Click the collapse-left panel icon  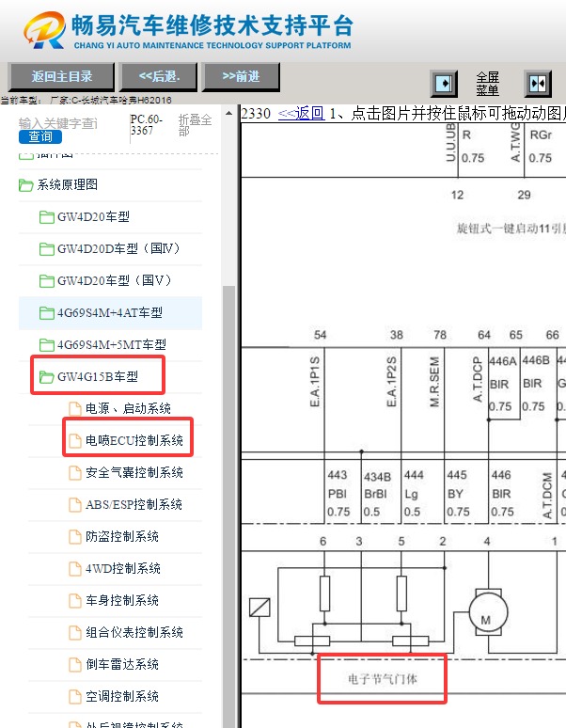point(444,84)
